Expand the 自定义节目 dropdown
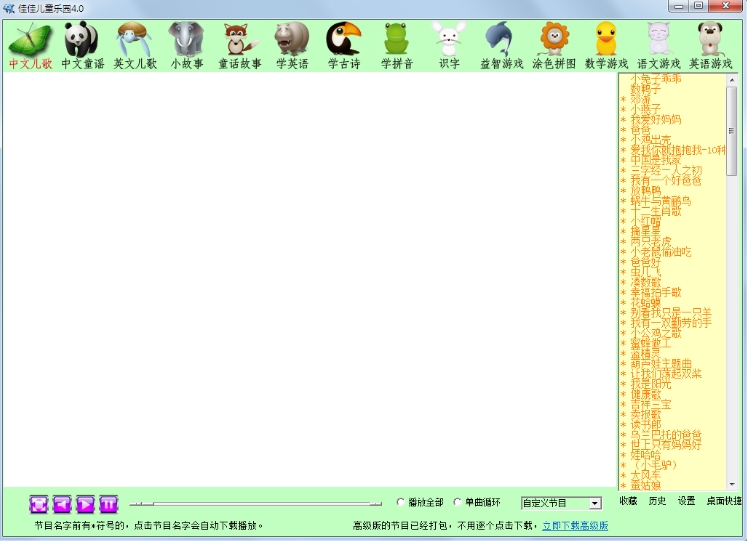Screen dimensions: 747x541 tap(595, 503)
